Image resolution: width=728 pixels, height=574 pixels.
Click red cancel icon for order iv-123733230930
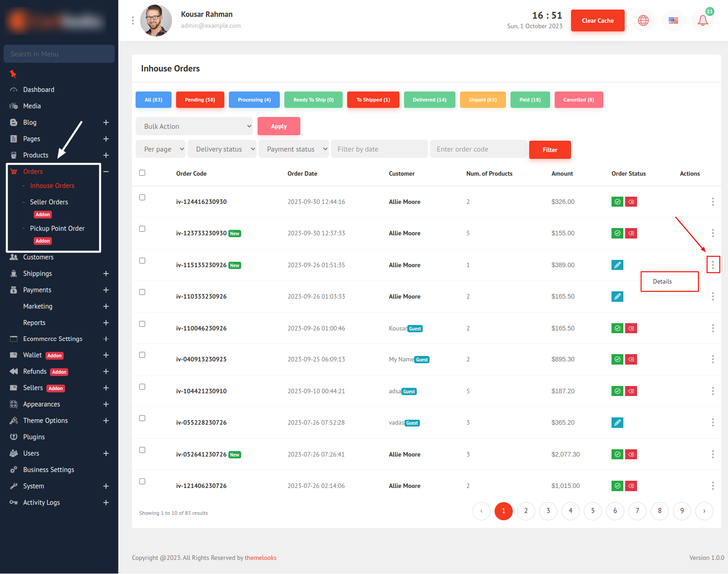(x=631, y=234)
